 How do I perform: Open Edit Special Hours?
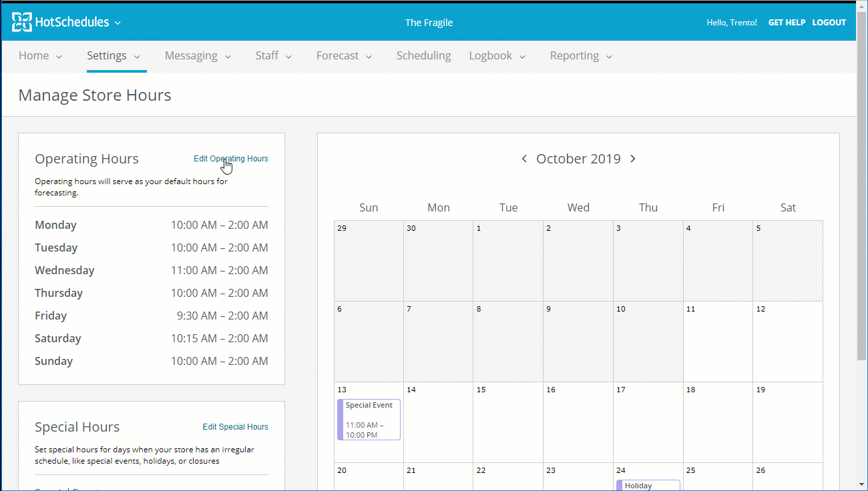click(x=235, y=426)
